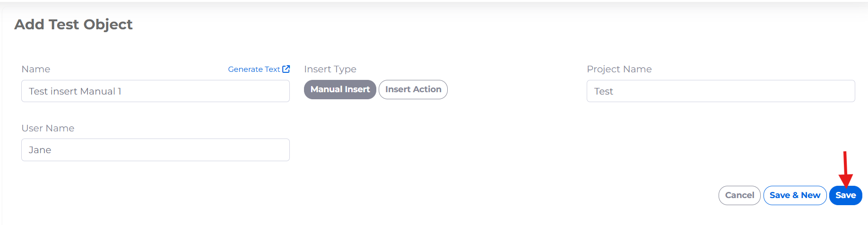Click on the 'Jane' text entry
Viewport: 868px width, 225px height.
[40, 150]
